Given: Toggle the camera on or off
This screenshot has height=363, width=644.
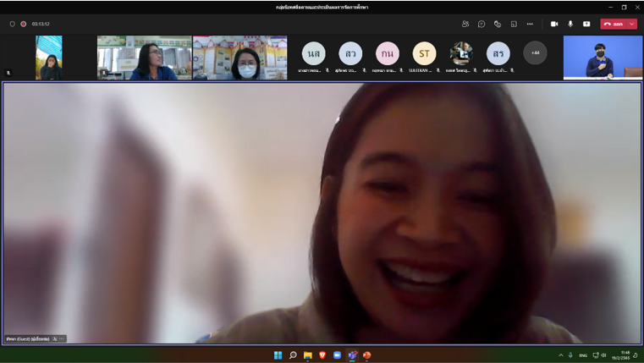Looking at the screenshot, I should pos(554,24).
